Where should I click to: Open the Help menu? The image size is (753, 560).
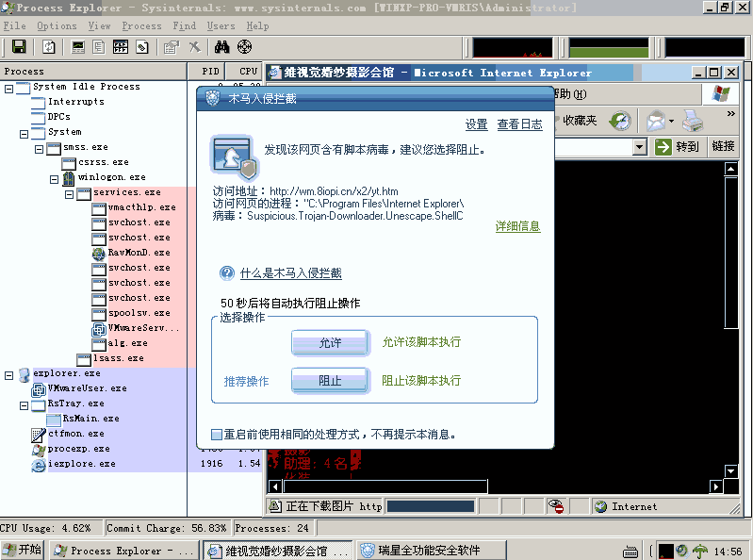(x=257, y=26)
